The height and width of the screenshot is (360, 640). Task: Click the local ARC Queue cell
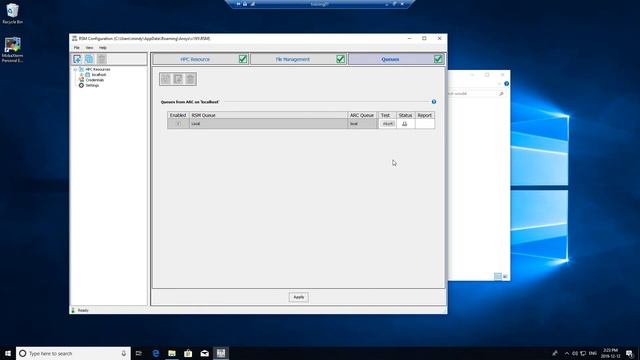[362, 124]
